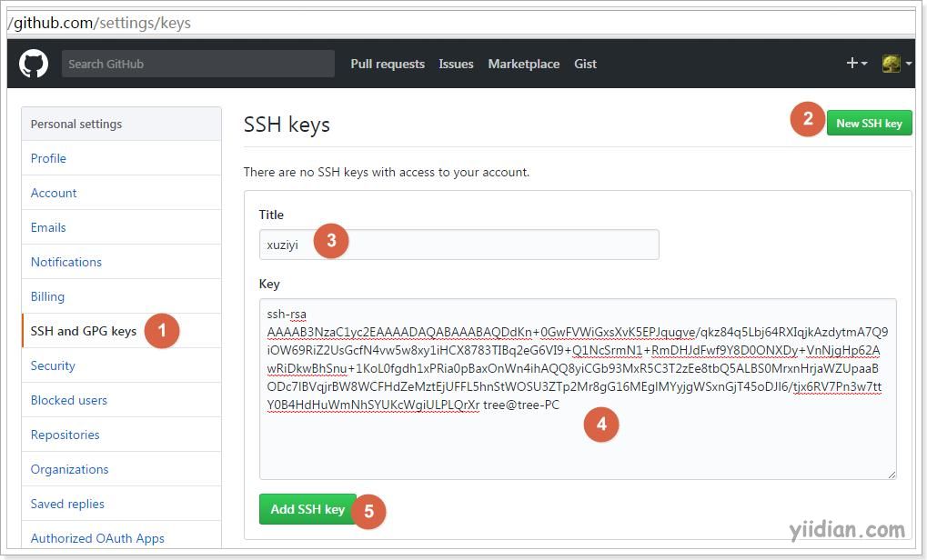Click the New SSH key button
927x560 pixels.
(x=869, y=123)
